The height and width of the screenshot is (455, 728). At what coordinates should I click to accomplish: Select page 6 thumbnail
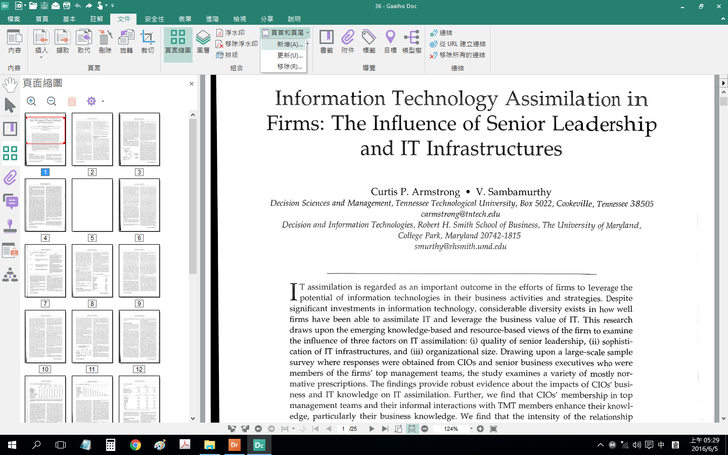139,205
